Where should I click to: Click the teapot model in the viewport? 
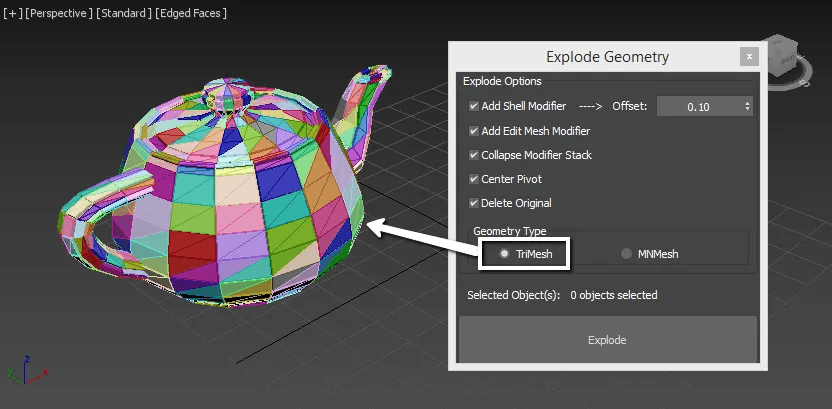point(227,186)
